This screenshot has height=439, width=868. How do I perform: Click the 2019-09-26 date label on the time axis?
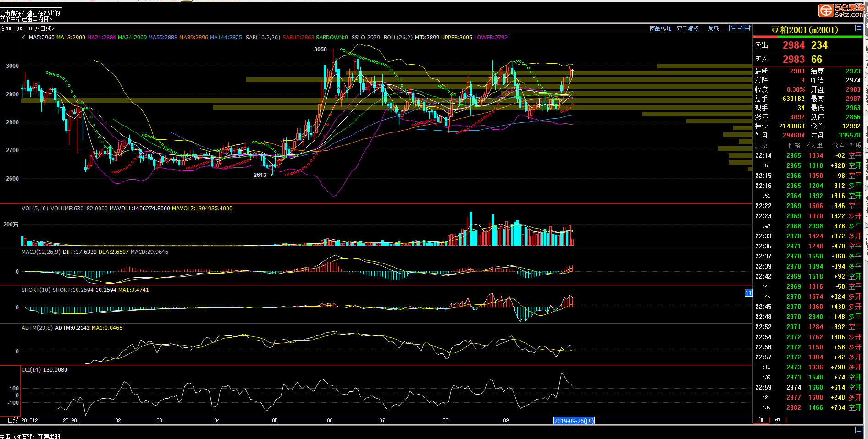tap(574, 421)
